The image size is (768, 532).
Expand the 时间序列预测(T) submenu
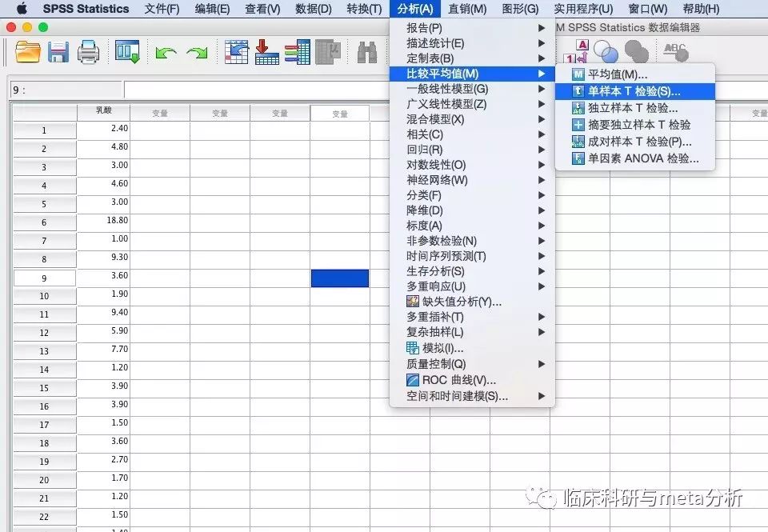click(472, 256)
